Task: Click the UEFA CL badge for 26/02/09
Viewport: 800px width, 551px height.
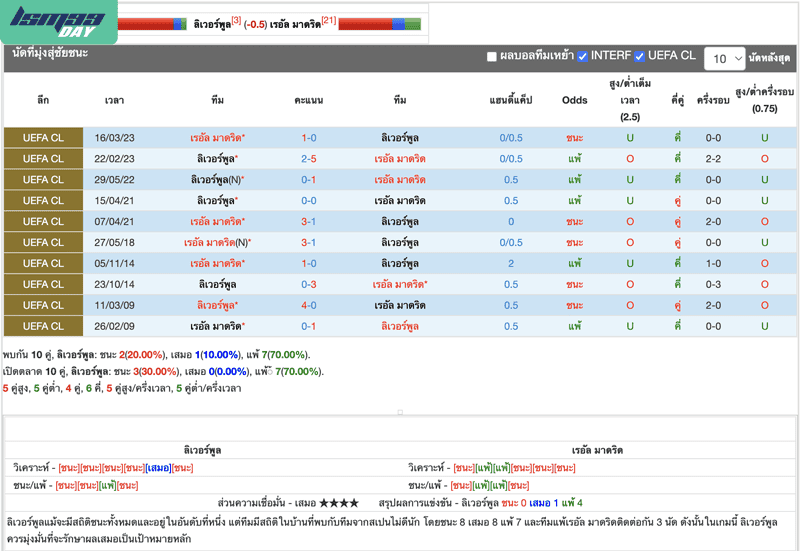Action: [43, 326]
